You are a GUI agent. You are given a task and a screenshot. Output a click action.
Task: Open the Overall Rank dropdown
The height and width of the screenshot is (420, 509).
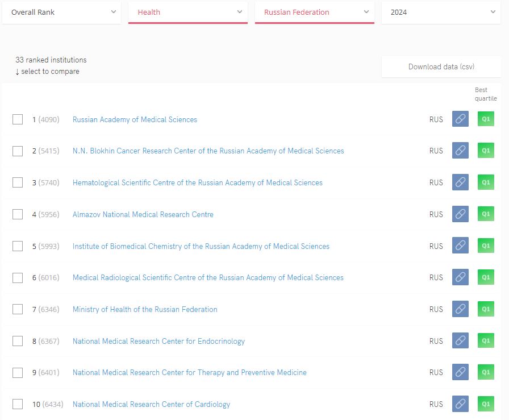pyautogui.click(x=62, y=12)
